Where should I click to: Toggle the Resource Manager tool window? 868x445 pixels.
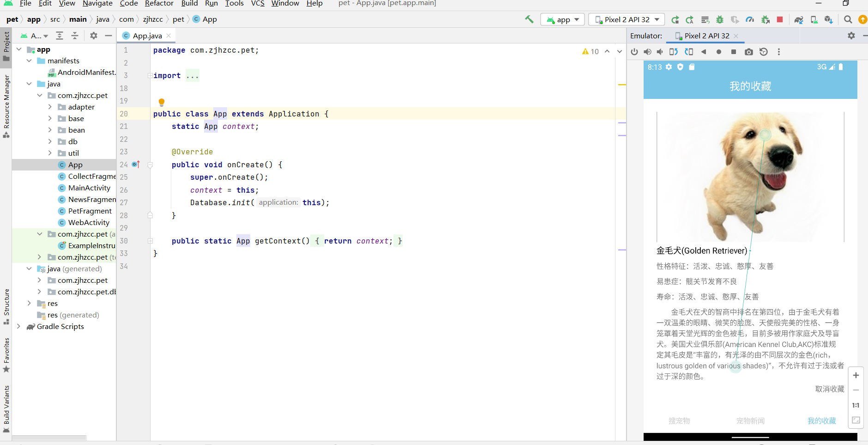6,106
